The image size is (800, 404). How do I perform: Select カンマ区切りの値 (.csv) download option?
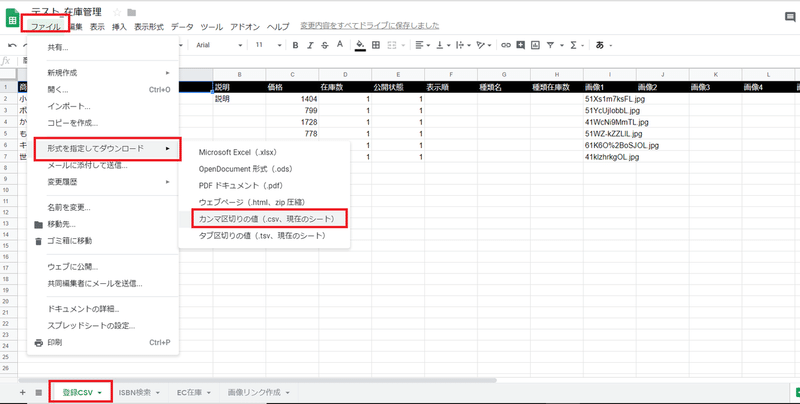point(269,218)
